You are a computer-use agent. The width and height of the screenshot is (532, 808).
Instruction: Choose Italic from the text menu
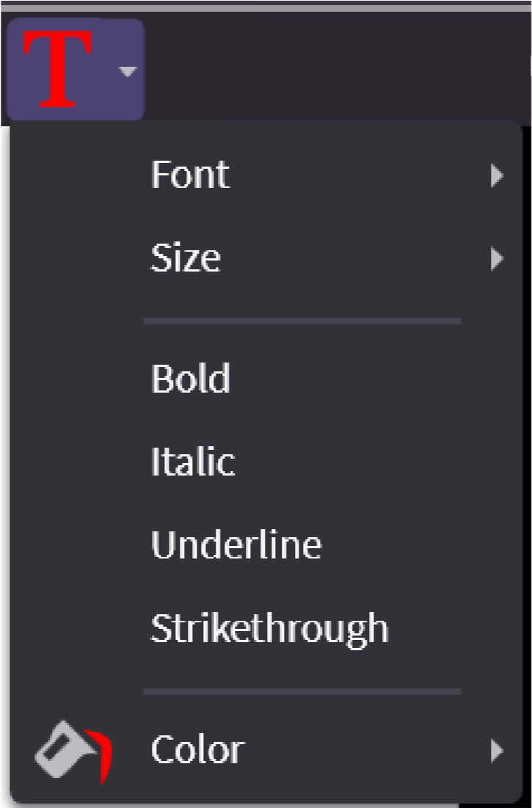193,462
